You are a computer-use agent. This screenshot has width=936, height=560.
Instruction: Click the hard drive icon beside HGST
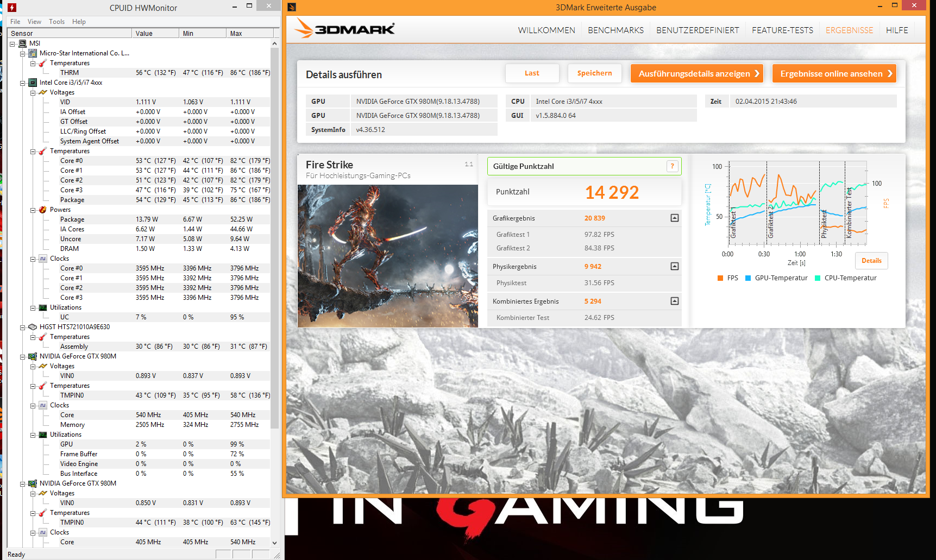33,327
